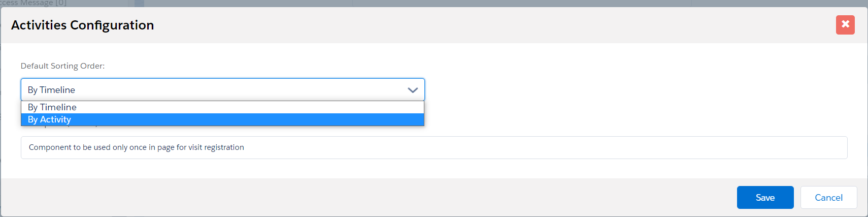
Task: Click the selected By Timeline text in combo box
Action: pos(51,90)
